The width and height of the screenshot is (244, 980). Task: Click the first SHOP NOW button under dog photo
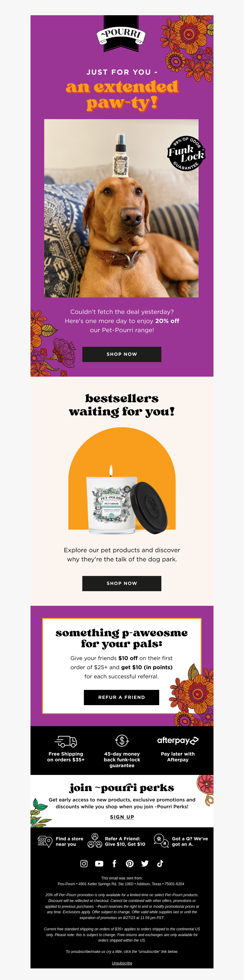pyautogui.click(x=122, y=354)
